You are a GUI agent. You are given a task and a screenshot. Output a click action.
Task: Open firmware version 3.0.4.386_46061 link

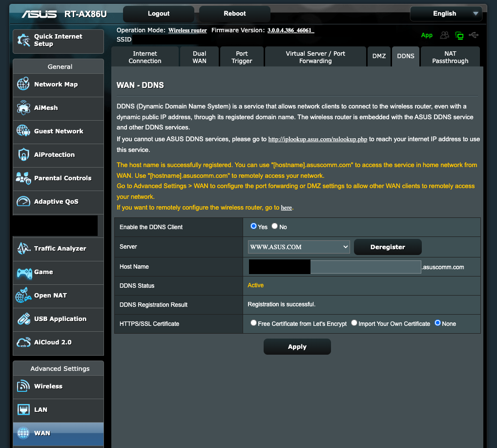290,30
